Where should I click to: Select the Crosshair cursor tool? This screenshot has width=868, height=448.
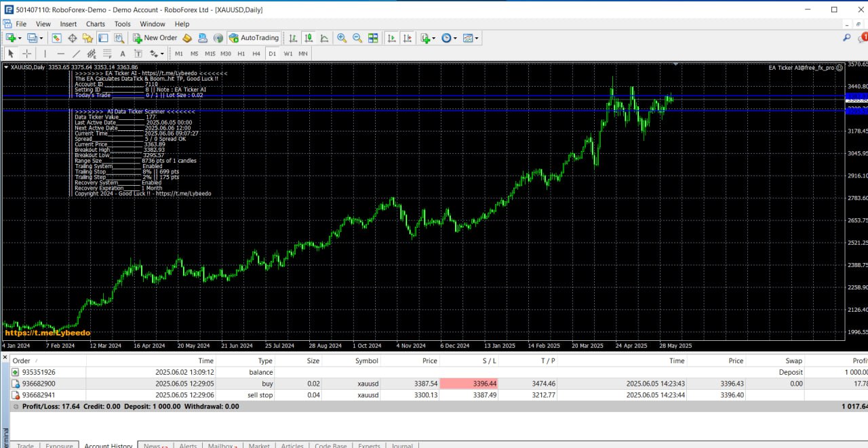pyautogui.click(x=27, y=54)
